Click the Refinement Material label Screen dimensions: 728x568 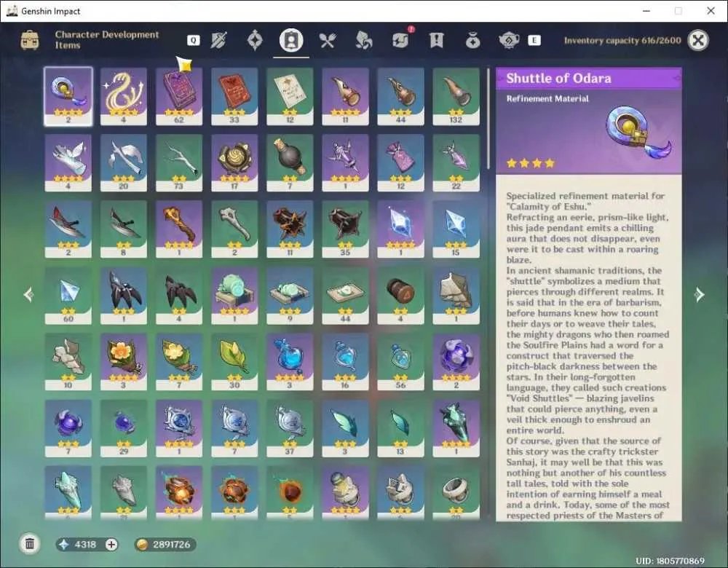547,98
